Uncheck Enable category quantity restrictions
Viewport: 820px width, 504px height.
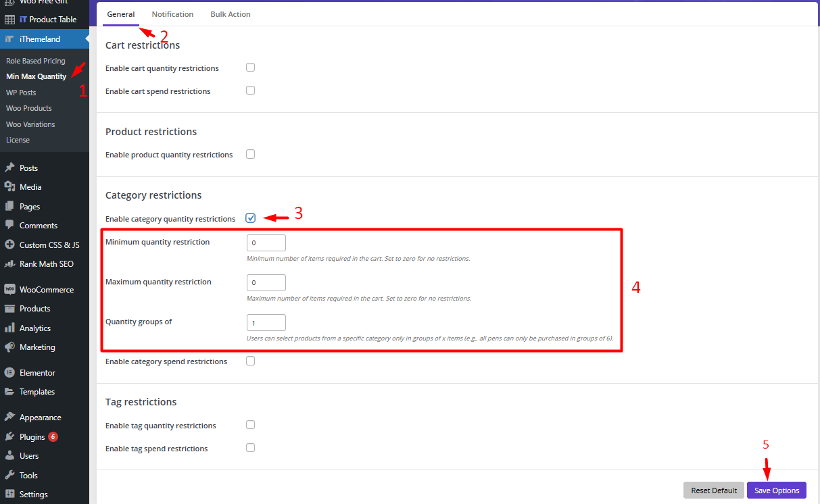pyautogui.click(x=251, y=218)
